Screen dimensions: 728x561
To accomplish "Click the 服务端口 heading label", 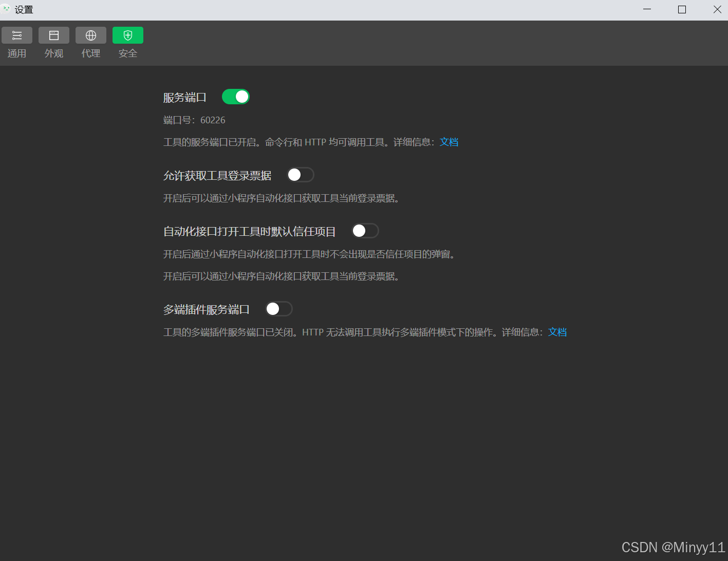I will [185, 97].
